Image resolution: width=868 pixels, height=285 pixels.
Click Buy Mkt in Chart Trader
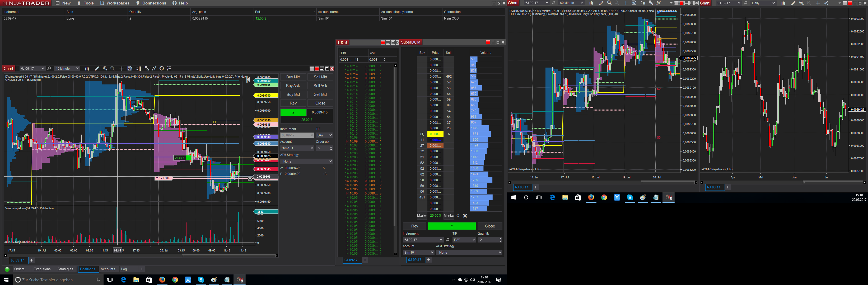click(x=293, y=77)
